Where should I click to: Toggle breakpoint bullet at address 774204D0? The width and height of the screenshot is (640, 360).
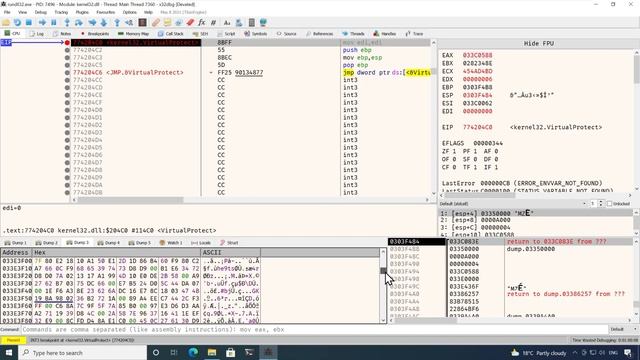click(x=67, y=110)
